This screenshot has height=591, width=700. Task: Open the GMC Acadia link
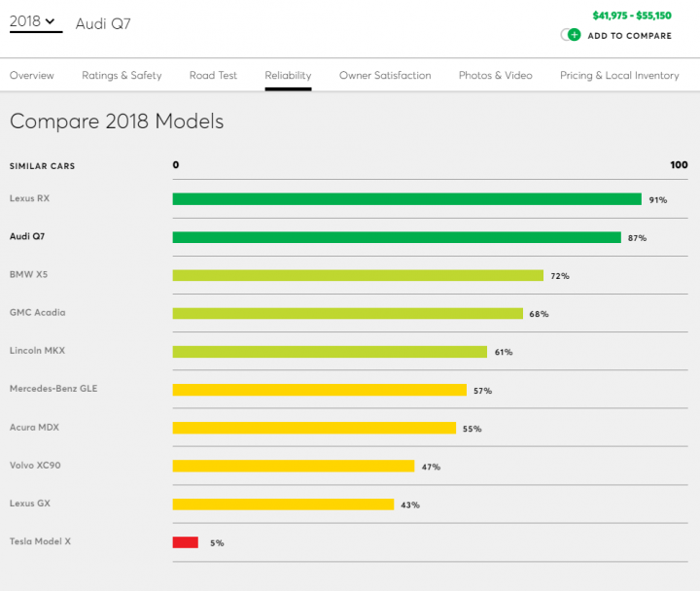click(x=38, y=312)
